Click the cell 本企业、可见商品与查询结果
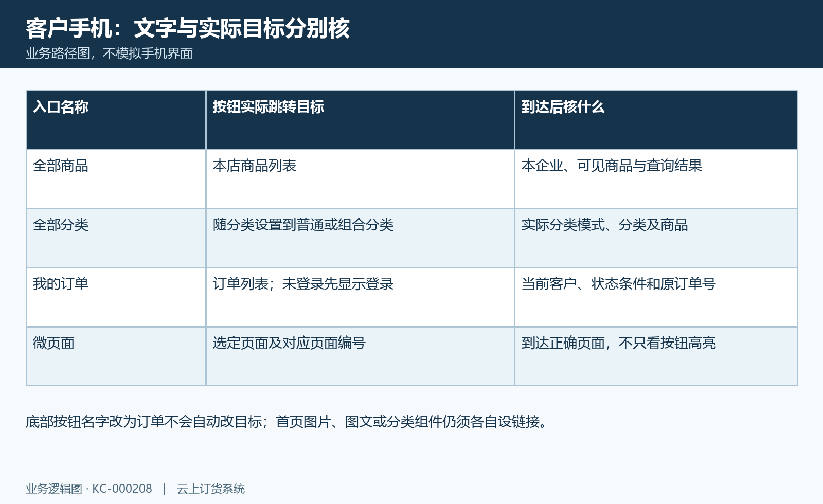The height and width of the screenshot is (504, 823). point(656,179)
